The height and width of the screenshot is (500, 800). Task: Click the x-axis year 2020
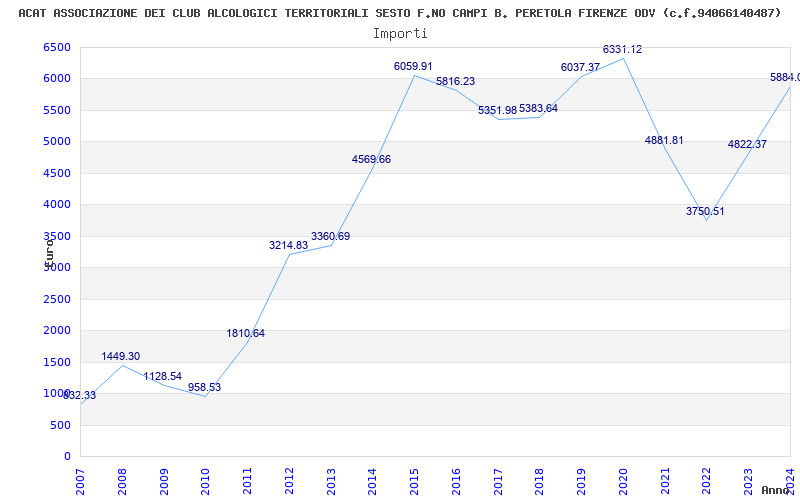pos(623,482)
